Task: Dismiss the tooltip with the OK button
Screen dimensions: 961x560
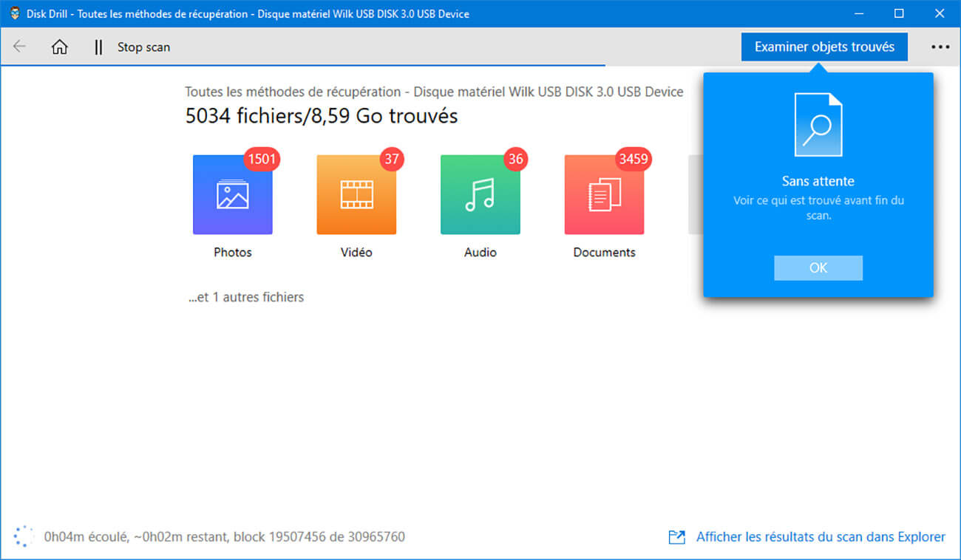Action: pos(818,267)
